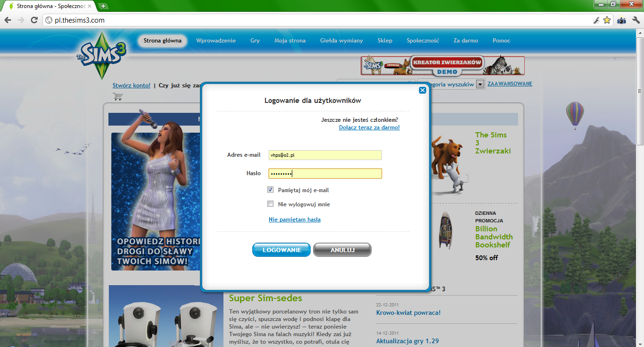644x347 pixels.
Task: Open the ZAAWANSOWANE search link
Action: 510,84
